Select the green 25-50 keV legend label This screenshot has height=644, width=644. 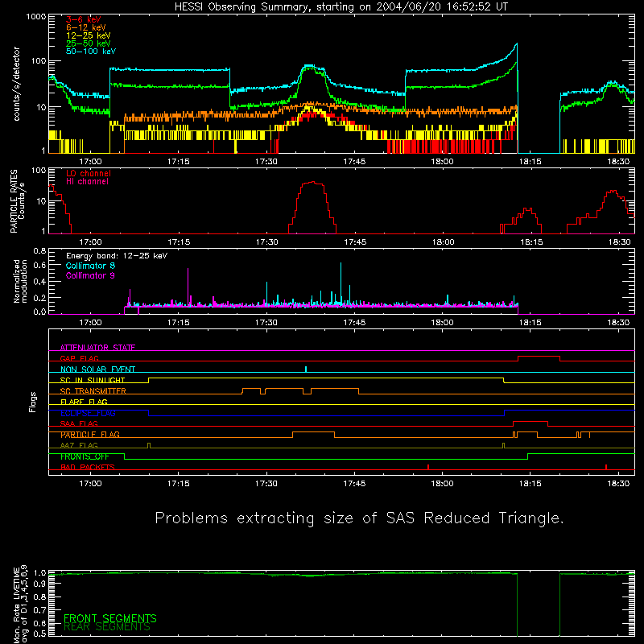(x=88, y=43)
